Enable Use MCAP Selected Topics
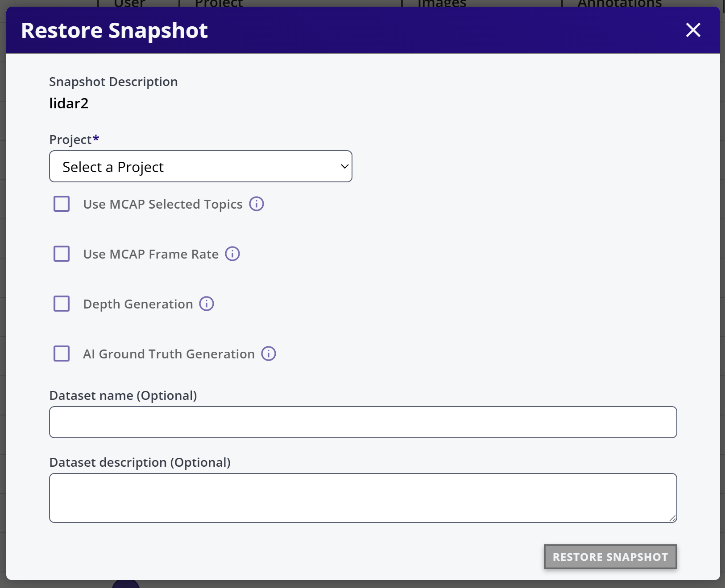725x588 pixels. [62, 204]
